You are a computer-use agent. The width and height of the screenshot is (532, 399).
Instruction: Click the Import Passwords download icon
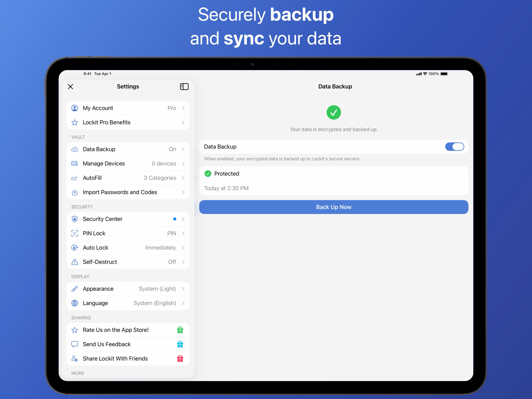(75, 192)
